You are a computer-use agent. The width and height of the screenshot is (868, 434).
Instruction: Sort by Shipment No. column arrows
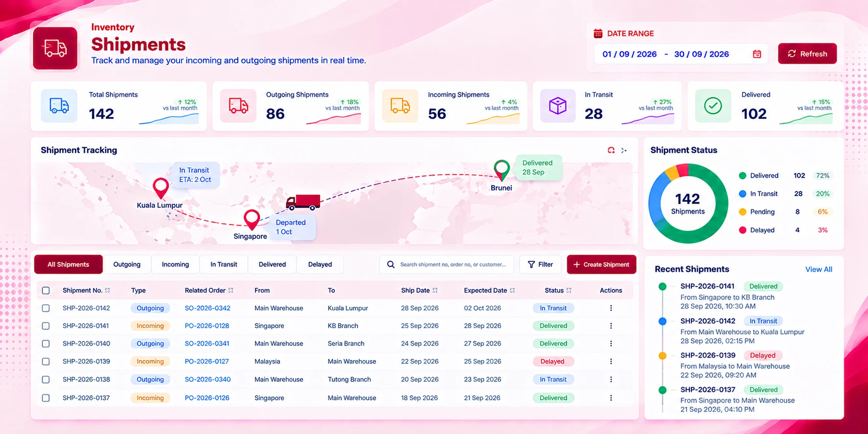tap(108, 291)
